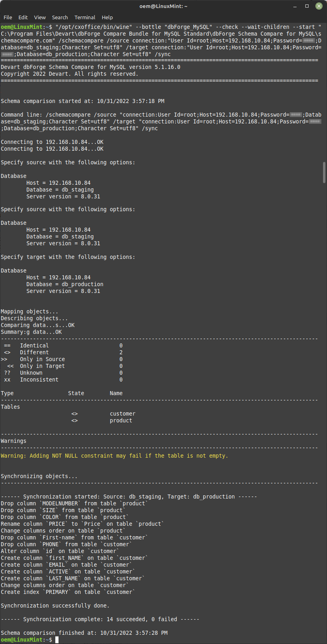Click 'Rename column `PRICE` to `Price`' line
Viewport: 327px width, 644px height.
pyautogui.click(x=83, y=524)
